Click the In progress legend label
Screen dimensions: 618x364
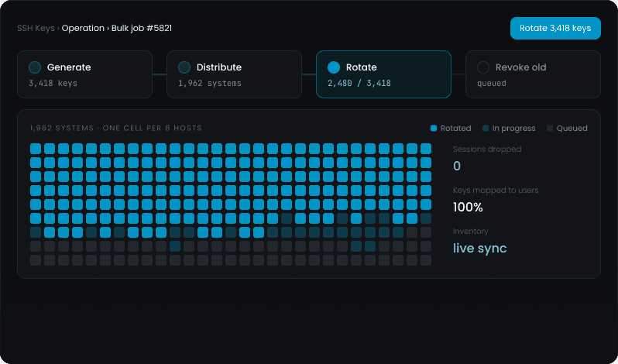[514, 129]
